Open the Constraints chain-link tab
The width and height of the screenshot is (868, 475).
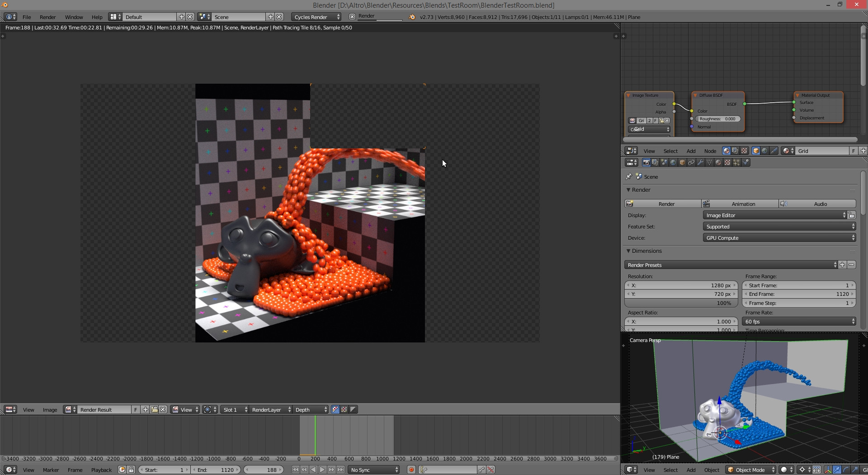coord(692,163)
